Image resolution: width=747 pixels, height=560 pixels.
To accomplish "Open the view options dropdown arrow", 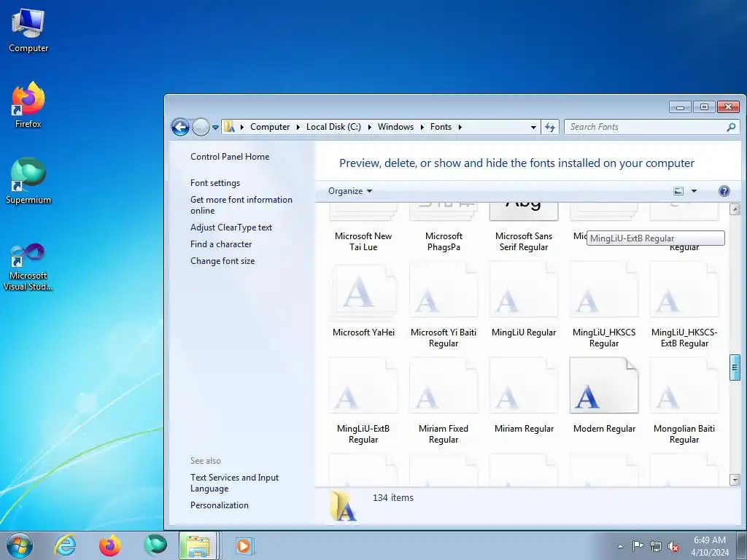I will click(x=694, y=191).
